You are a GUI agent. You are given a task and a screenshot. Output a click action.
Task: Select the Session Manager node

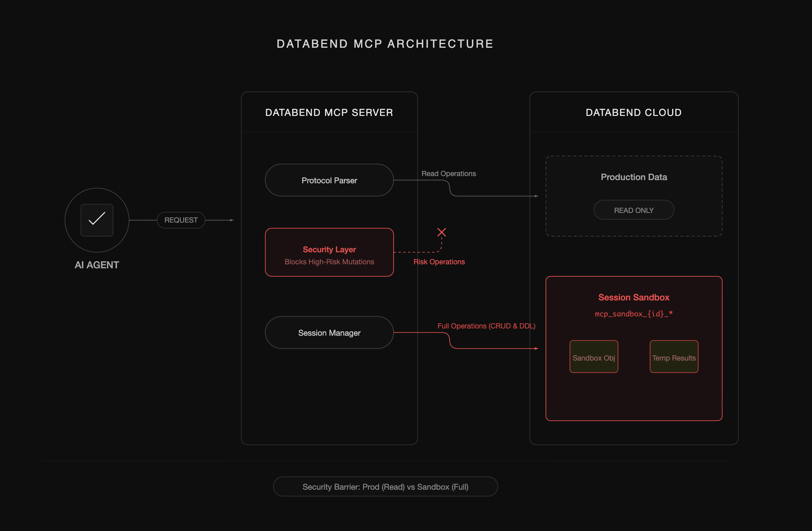pos(329,332)
